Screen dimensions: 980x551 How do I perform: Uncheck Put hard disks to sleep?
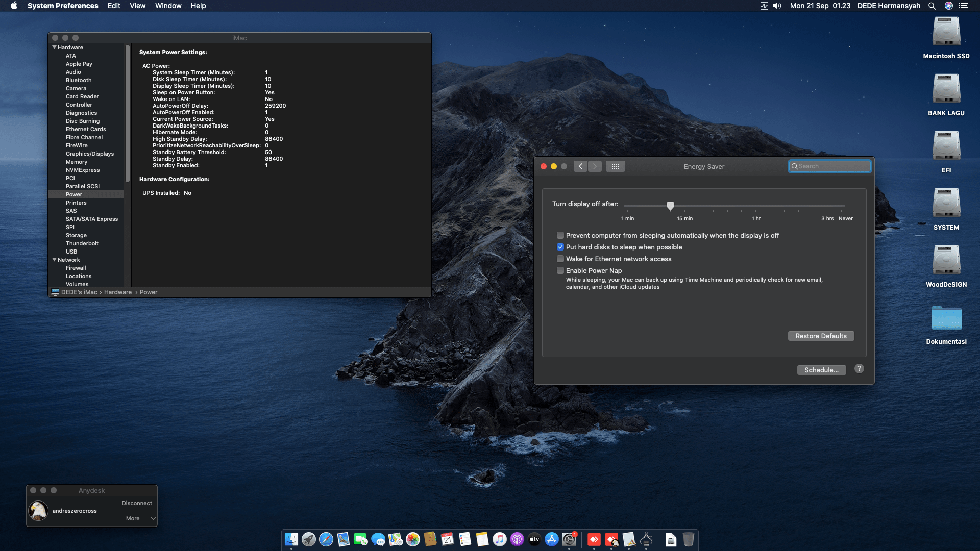[x=560, y=247]
